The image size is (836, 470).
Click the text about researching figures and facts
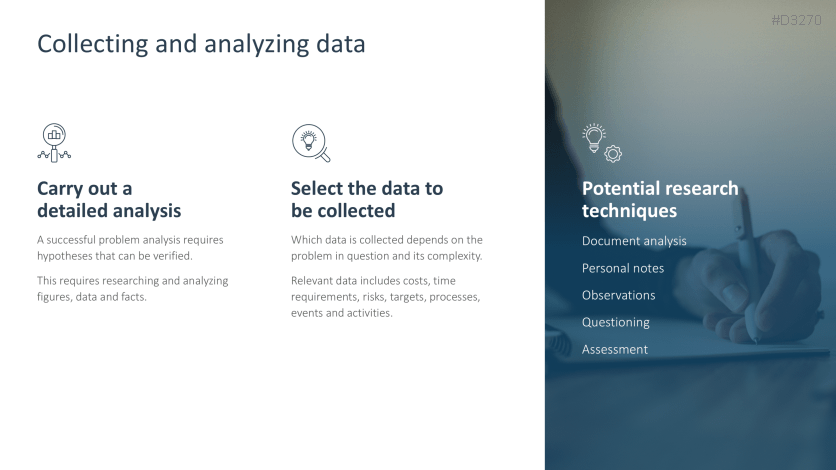pyautogui.click(x=132, y=289)
